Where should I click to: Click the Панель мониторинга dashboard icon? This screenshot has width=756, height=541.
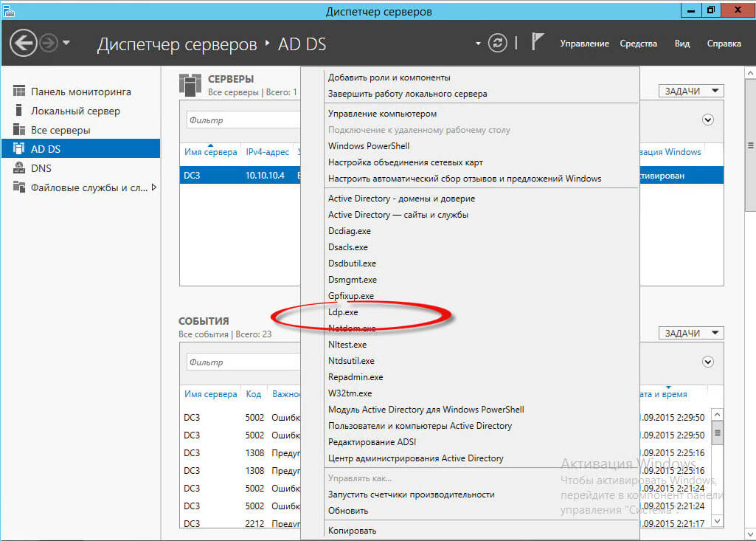tap(18, 91)
